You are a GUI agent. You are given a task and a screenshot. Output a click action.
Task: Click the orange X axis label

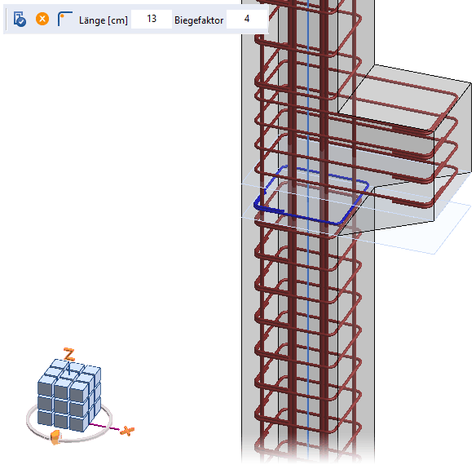pyautogui.click(x=127, y=431)
